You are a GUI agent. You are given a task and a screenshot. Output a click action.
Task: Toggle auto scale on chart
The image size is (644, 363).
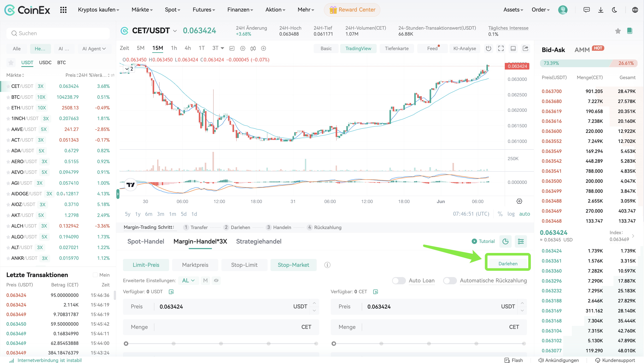pyautogui.click(x=524, y=214)
